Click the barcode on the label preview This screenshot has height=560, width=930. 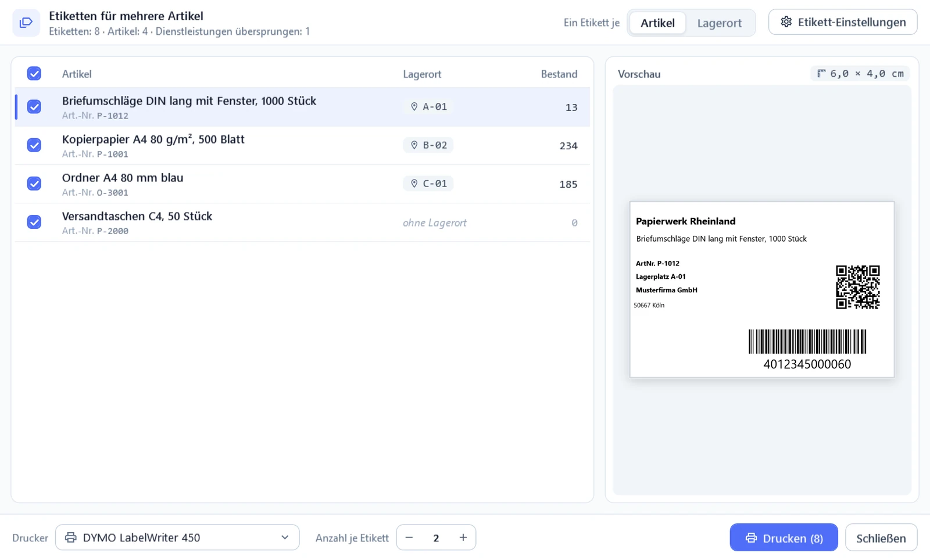click(807, 342)
